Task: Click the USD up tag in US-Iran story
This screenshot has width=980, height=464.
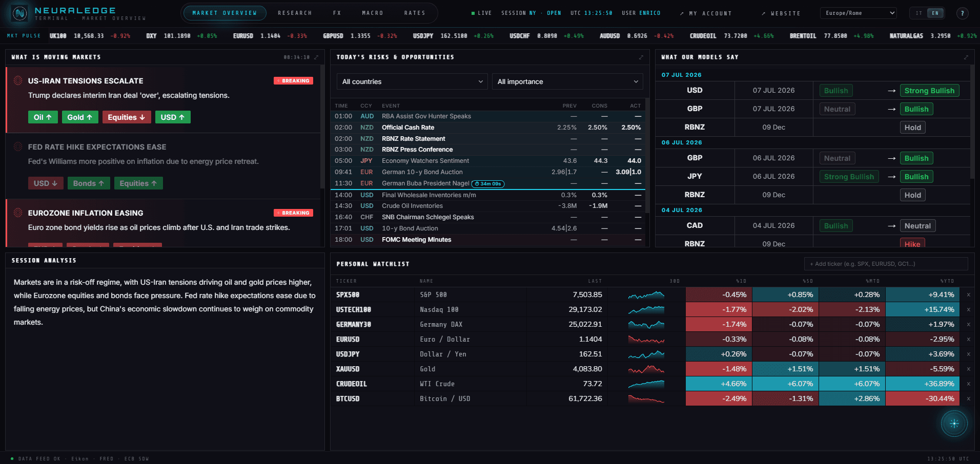Action: (x=173, y=117)
